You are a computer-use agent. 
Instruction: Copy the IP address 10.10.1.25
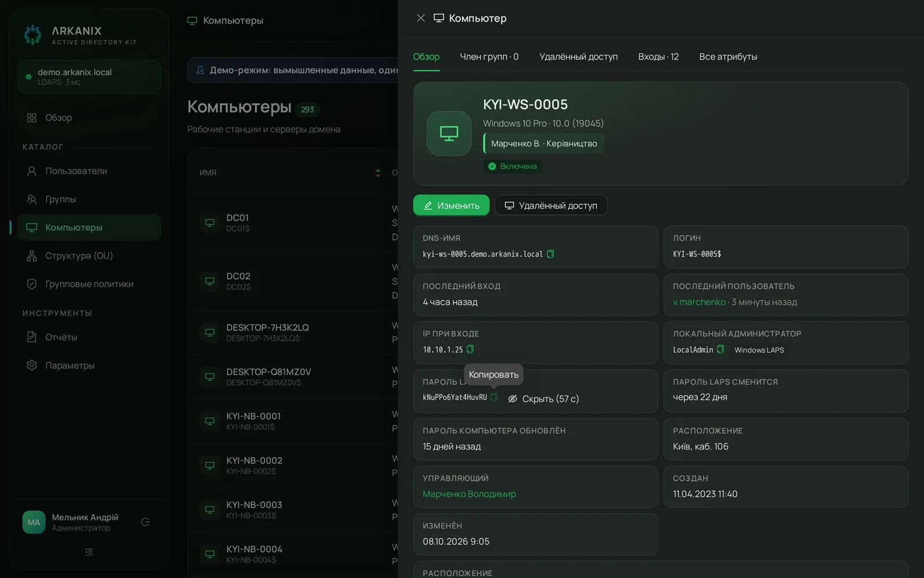[x=470, y=349]
